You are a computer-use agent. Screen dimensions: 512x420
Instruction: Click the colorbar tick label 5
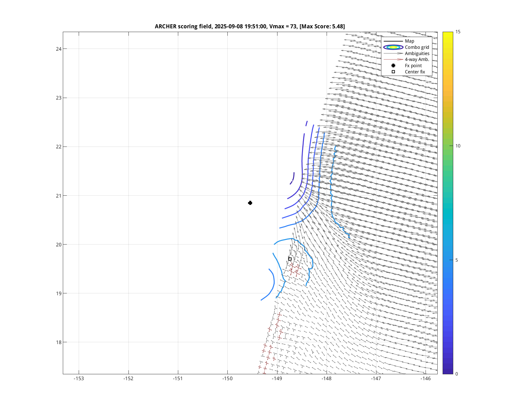[457, 260]
